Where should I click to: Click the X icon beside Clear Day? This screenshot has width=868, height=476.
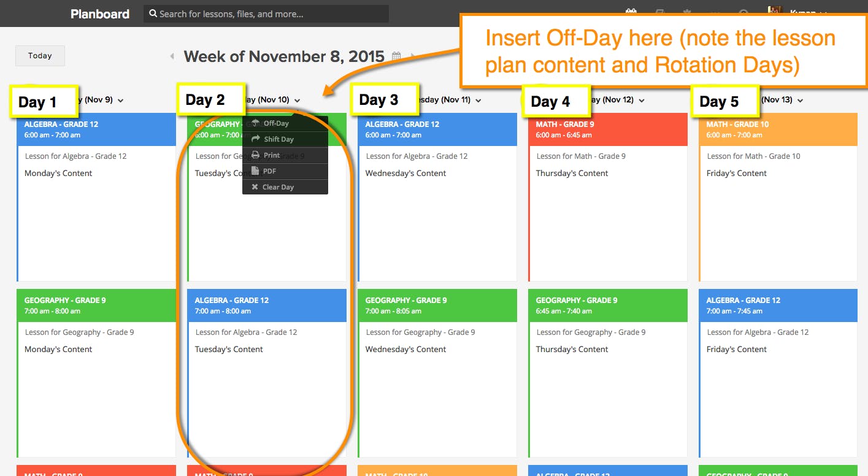(255, 187)
